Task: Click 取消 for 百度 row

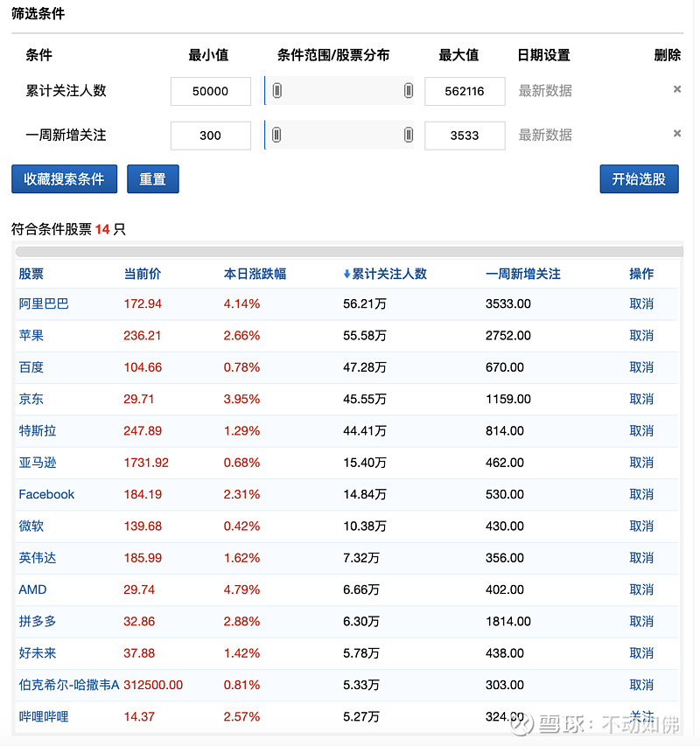Action: click(641, 367)
